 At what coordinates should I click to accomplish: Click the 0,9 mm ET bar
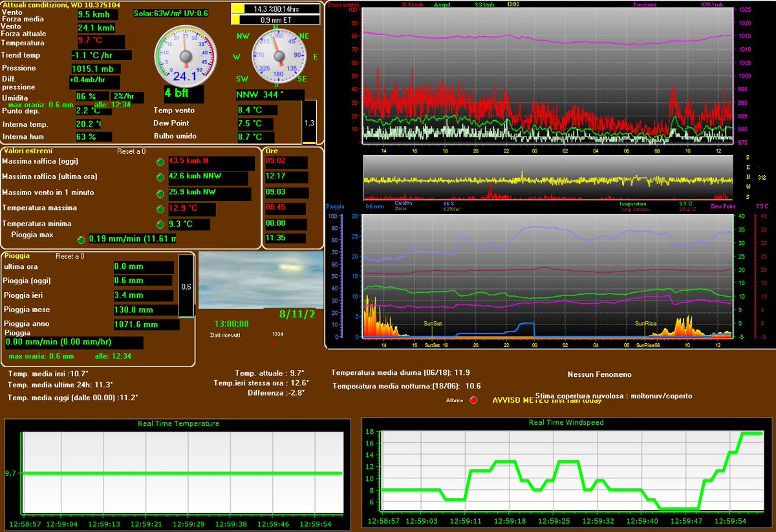coord(275,20)
